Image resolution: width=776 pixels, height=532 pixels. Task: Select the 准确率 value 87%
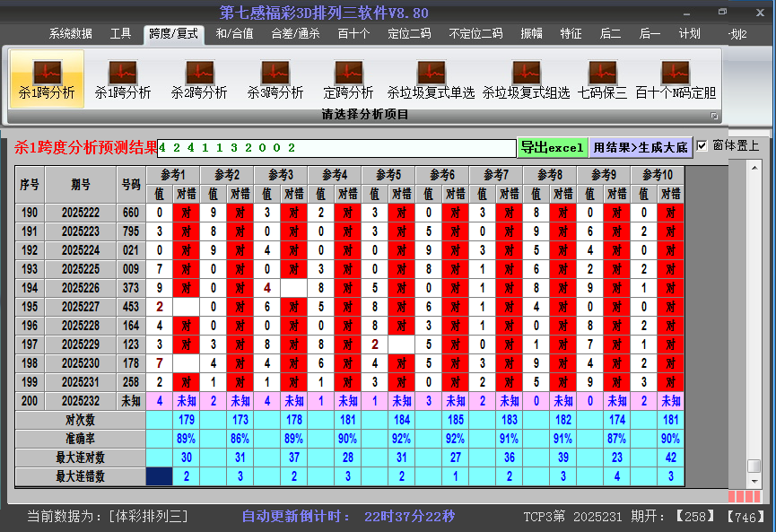(x=617, y=439)
